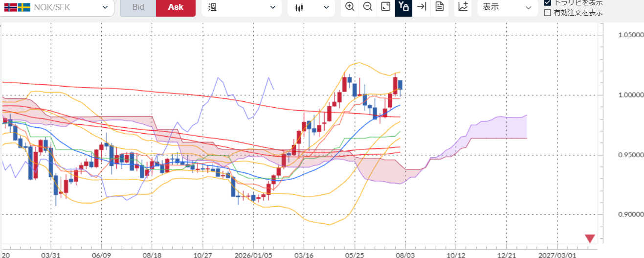Check the 有効注文を表示 checkbox

[x=548, y=13]
